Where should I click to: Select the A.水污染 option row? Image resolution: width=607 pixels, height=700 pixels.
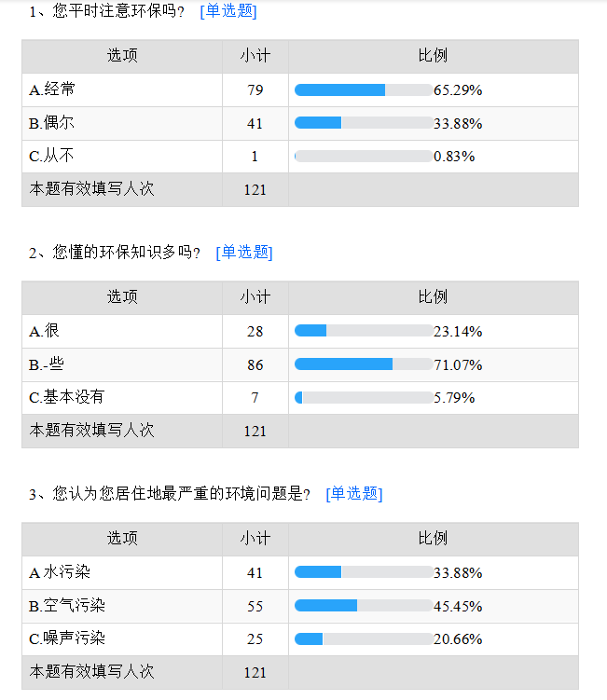300,572
